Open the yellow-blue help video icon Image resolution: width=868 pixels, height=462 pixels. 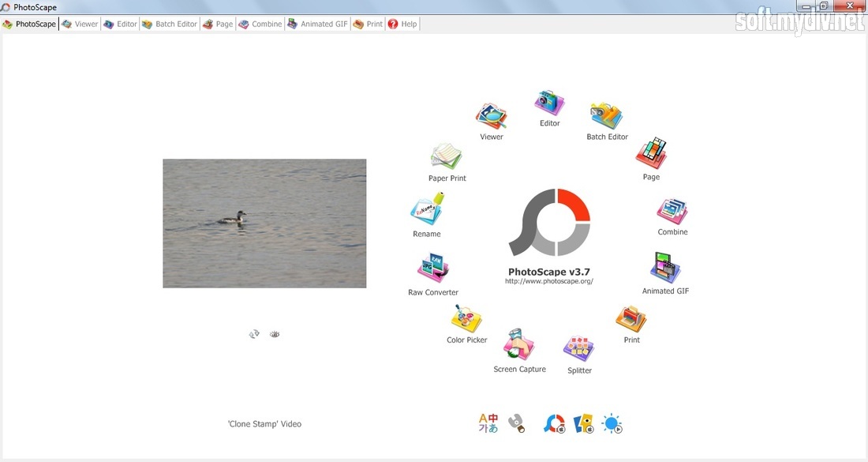pos(583,424)
